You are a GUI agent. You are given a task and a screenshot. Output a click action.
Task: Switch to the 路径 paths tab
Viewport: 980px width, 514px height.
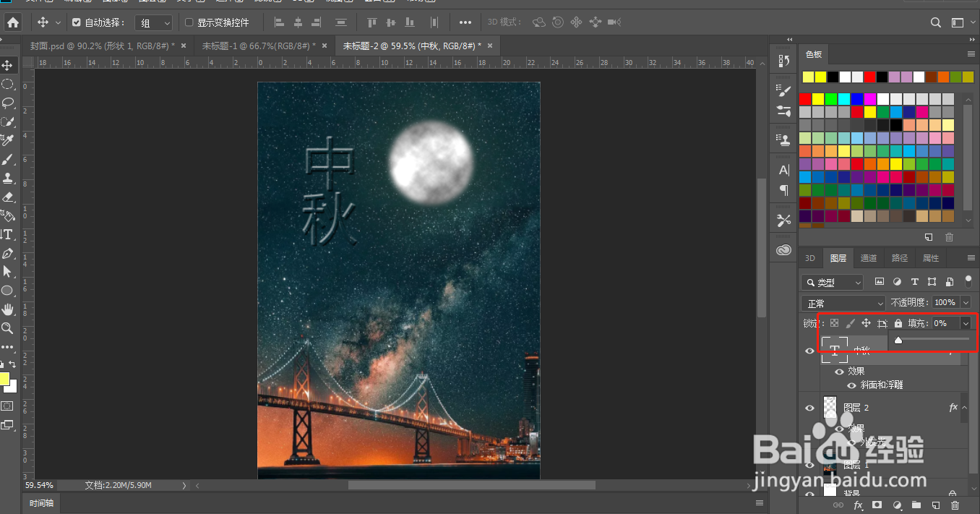click(900, 258)
